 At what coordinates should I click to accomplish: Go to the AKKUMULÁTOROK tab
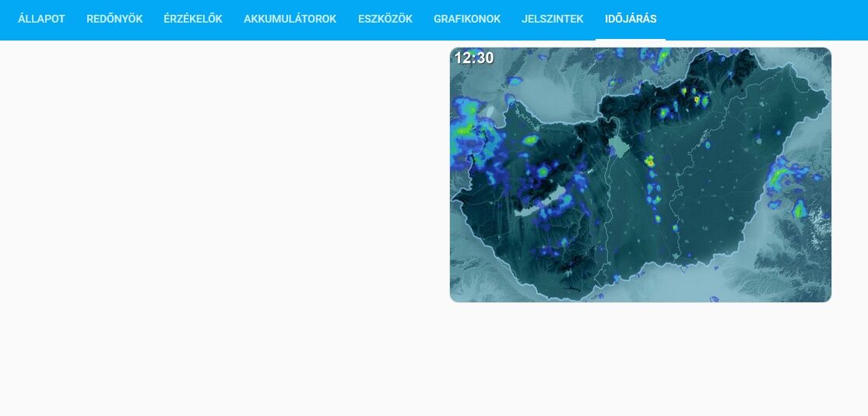[290, 19]
